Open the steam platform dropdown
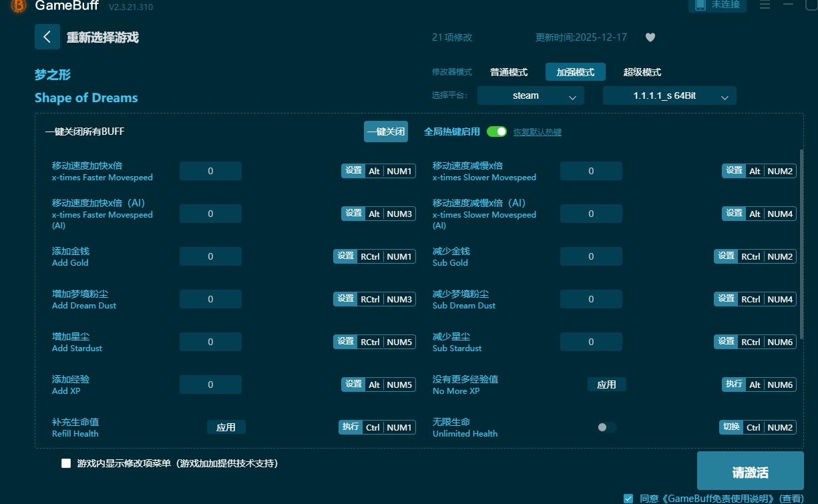The width and height of the screenshot is (818, 504). [530, 95]
